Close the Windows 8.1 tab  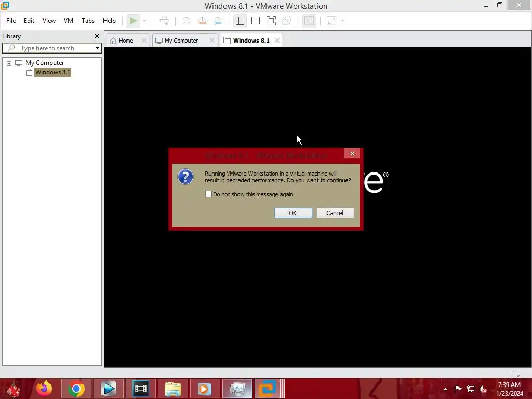tap(277, 41)
